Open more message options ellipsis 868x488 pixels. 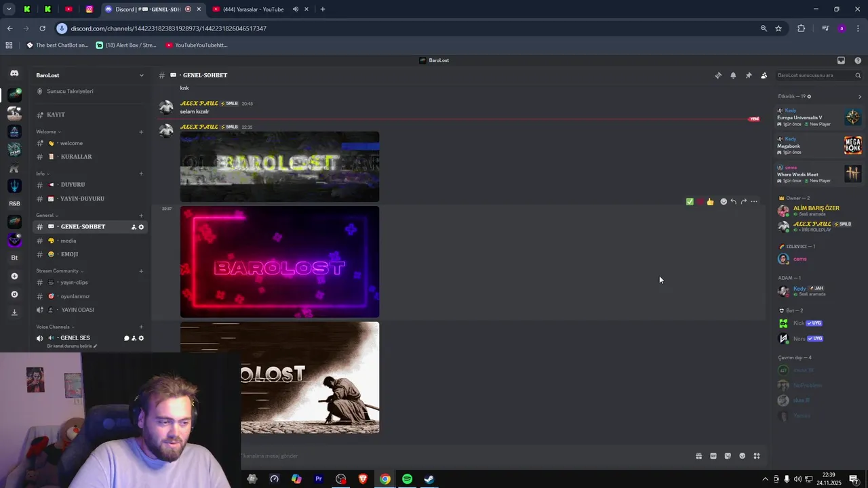[x=754, y=201]
